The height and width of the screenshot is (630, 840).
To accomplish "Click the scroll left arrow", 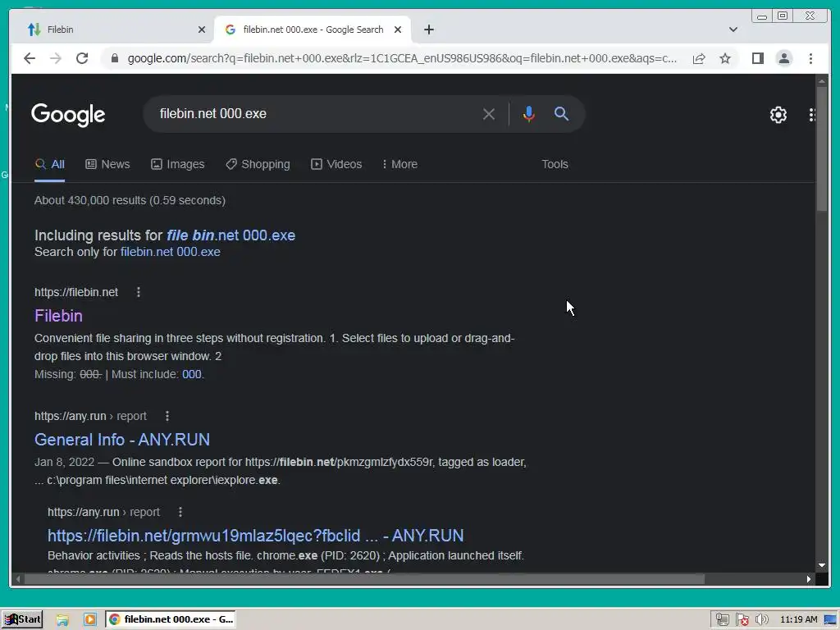I will point(18,579).
